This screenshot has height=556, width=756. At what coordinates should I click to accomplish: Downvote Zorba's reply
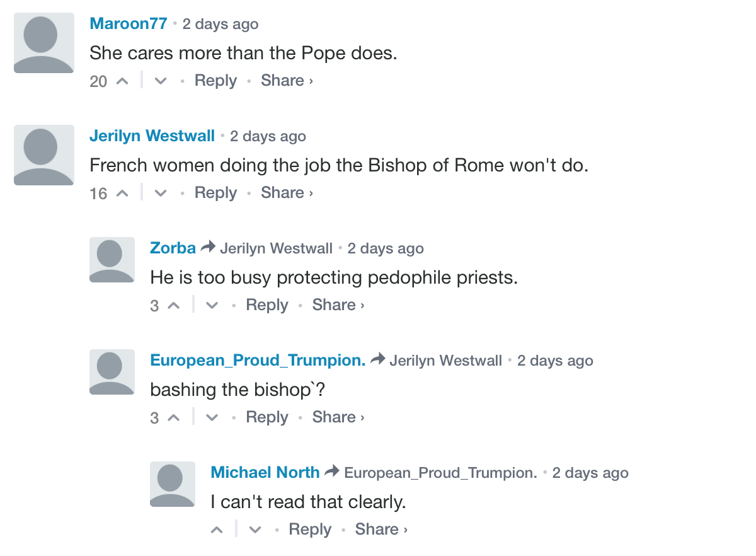coord(212,306)
